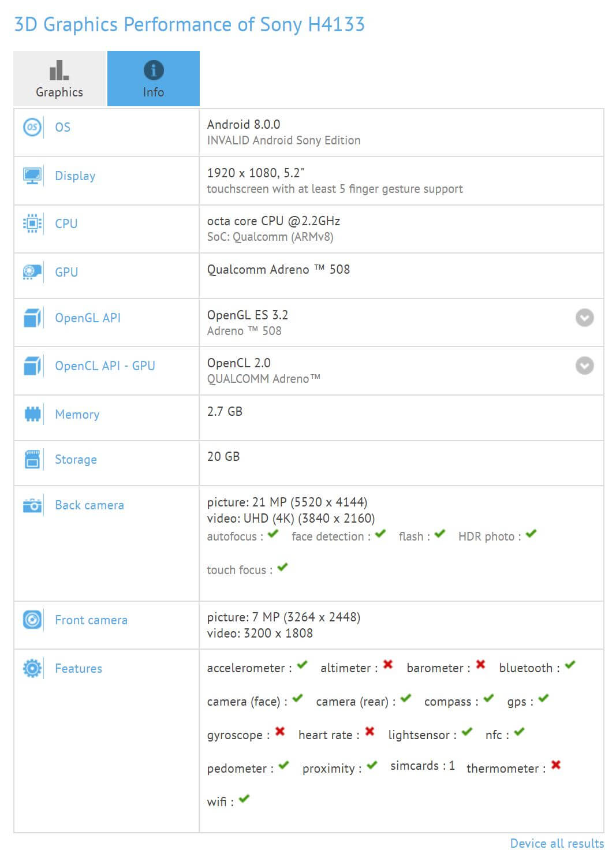Click the Storage SD card icon

tap(33, 459)
